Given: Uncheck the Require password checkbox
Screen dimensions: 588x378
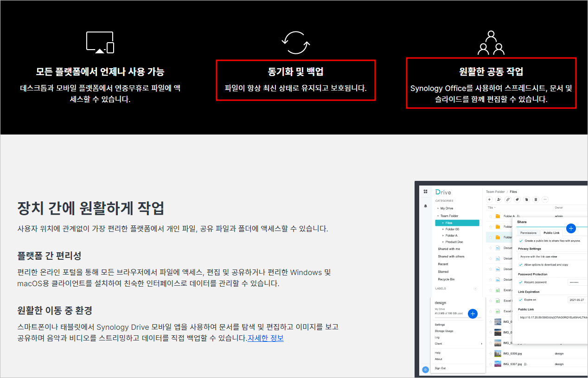Looking at the screenshot, I should [521, 281].
